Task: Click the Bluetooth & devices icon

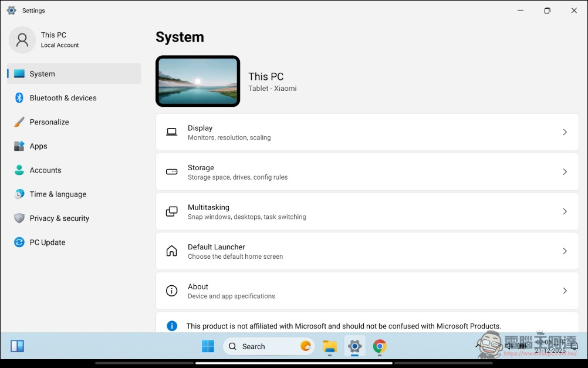Action: [19, 98]
